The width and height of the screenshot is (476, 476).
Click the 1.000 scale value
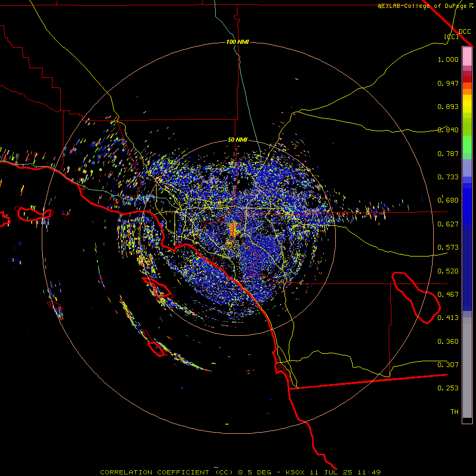coord(448,59)
